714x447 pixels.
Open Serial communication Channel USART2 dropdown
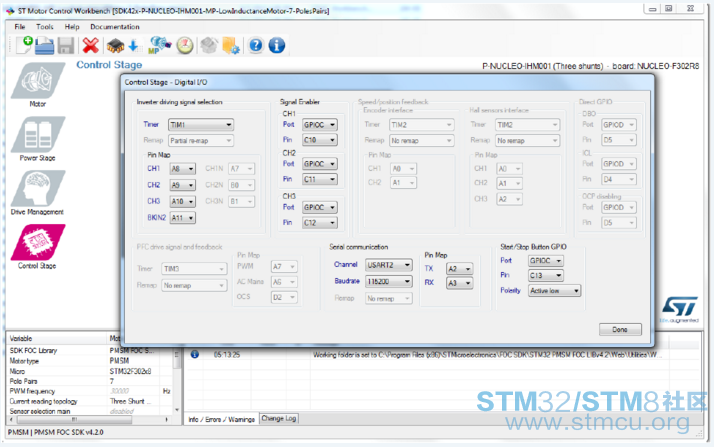(388, 265)
